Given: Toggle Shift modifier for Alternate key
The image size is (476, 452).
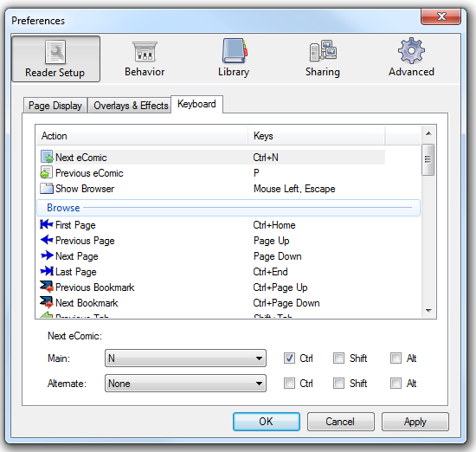Looking at the screenshot, I should click(x=338, y=384).
